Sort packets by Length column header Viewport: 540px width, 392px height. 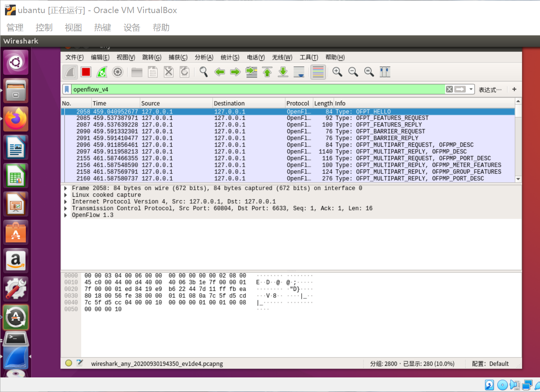pos(323,103)
